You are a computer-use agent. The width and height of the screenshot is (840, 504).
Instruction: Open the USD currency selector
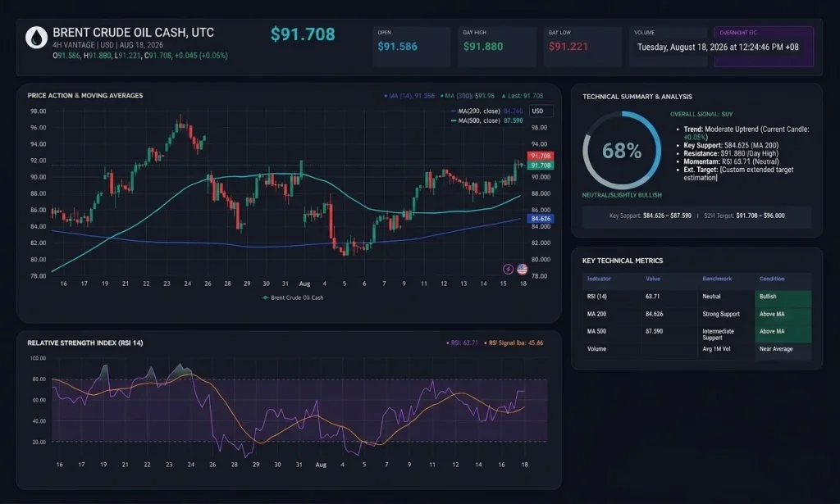[541, 111]
